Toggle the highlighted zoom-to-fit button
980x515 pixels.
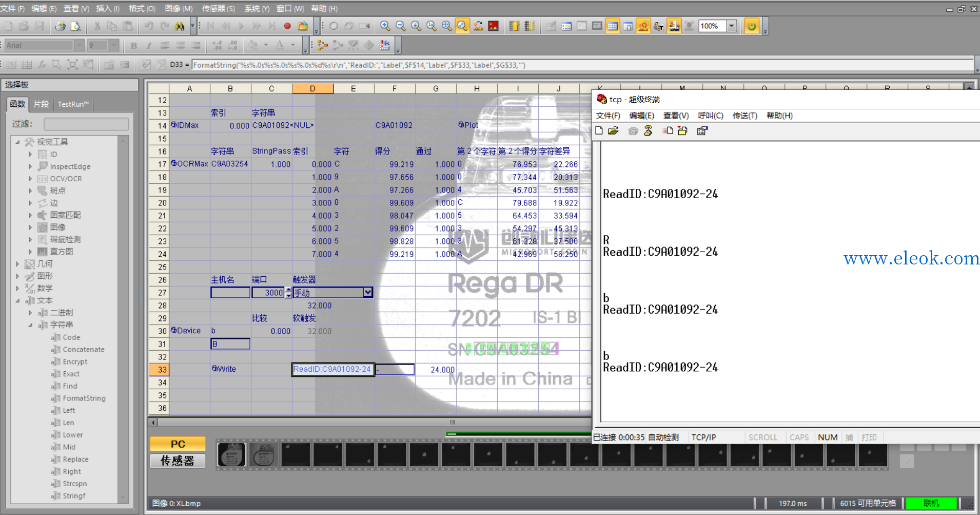click(462, 26)
